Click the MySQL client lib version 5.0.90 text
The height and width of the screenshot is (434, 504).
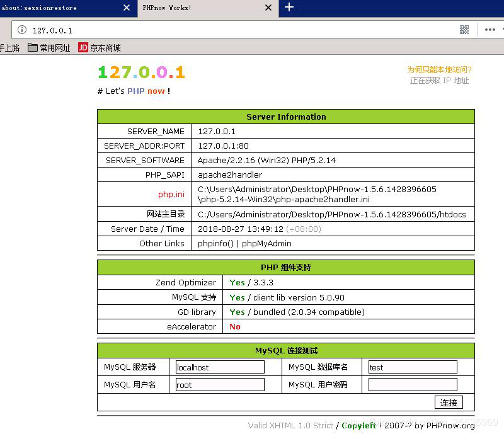tap(299, 297)
